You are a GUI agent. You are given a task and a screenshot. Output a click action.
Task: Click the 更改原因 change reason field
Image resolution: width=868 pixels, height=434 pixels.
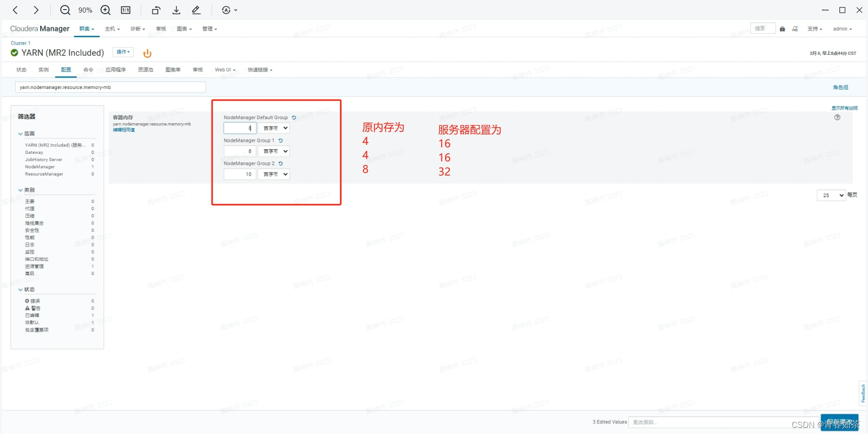[x=724, y=422]
